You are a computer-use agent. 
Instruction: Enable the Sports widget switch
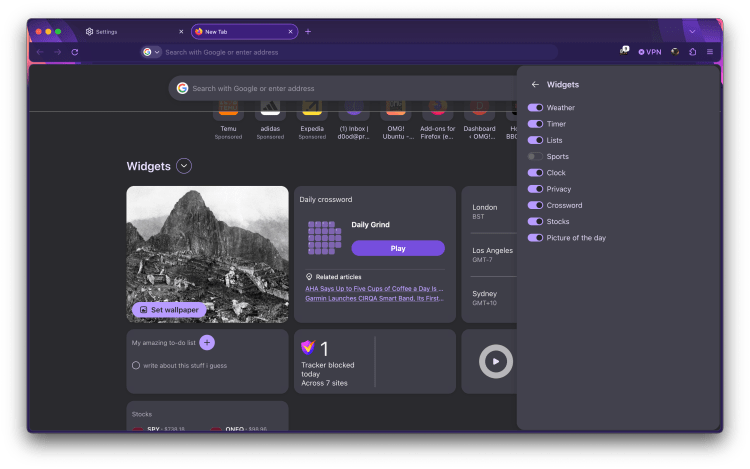[535, 156]
